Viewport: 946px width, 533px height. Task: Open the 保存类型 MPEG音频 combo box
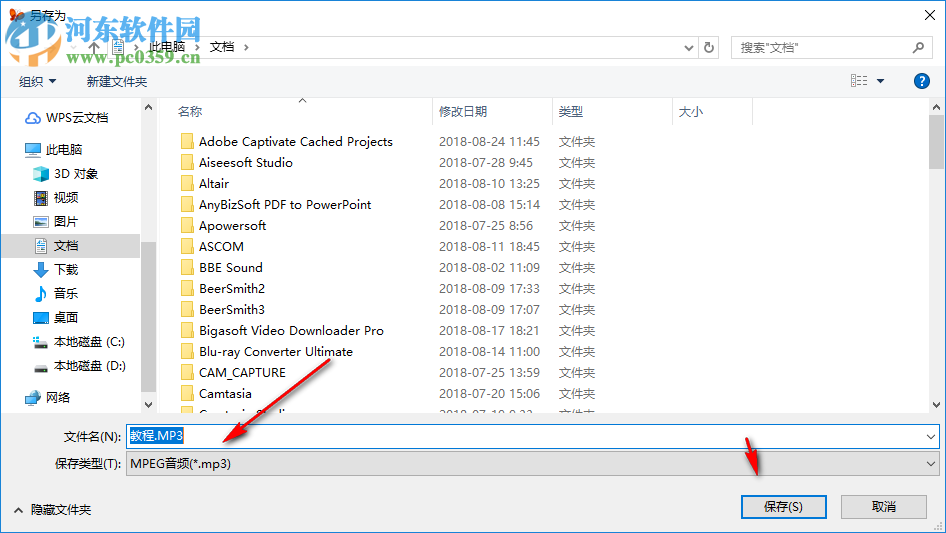(533, 464)
